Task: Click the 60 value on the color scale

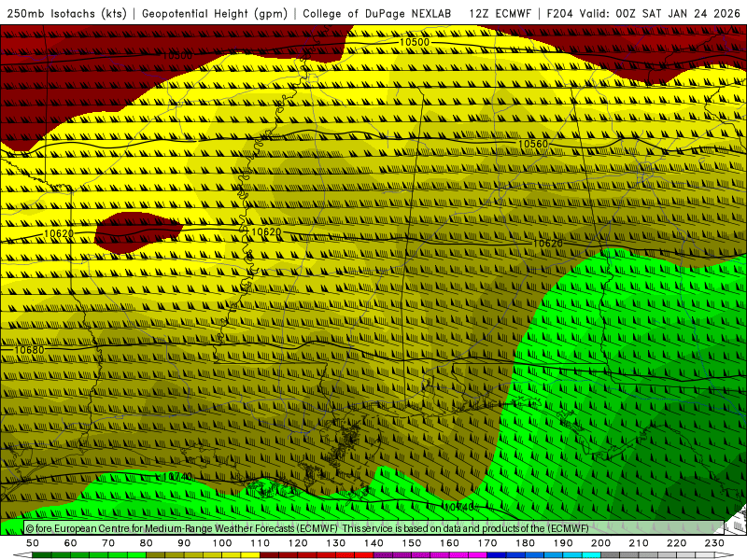Action: [70, 543]
